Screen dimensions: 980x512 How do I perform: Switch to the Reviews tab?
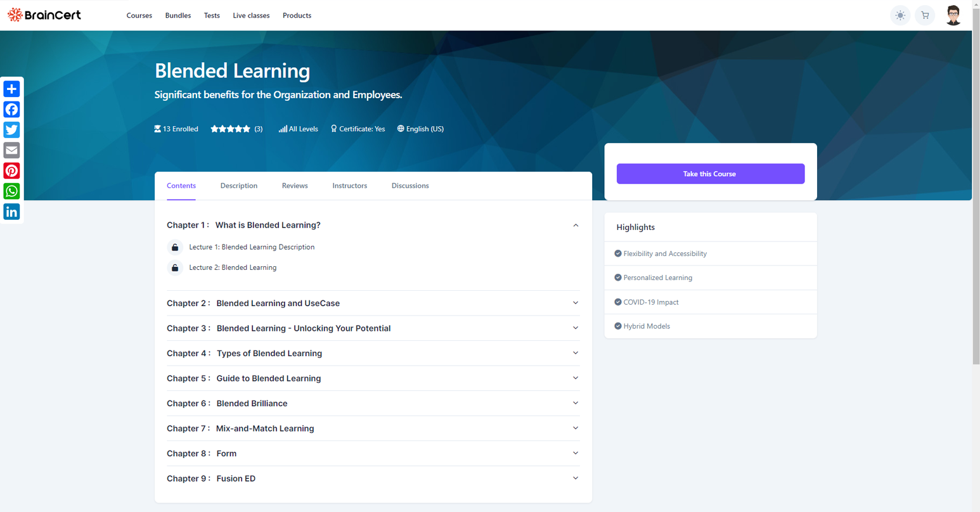(x=294, y=186)
